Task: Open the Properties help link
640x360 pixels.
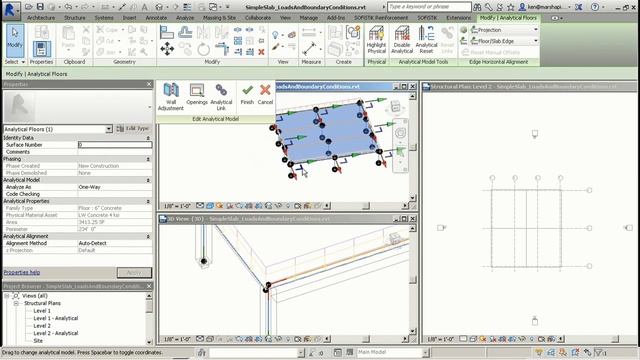Action: [22, 272]
